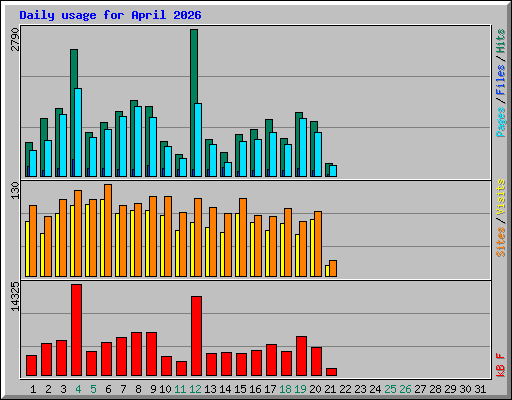Select the green weekend day label 18

[285, 389]
